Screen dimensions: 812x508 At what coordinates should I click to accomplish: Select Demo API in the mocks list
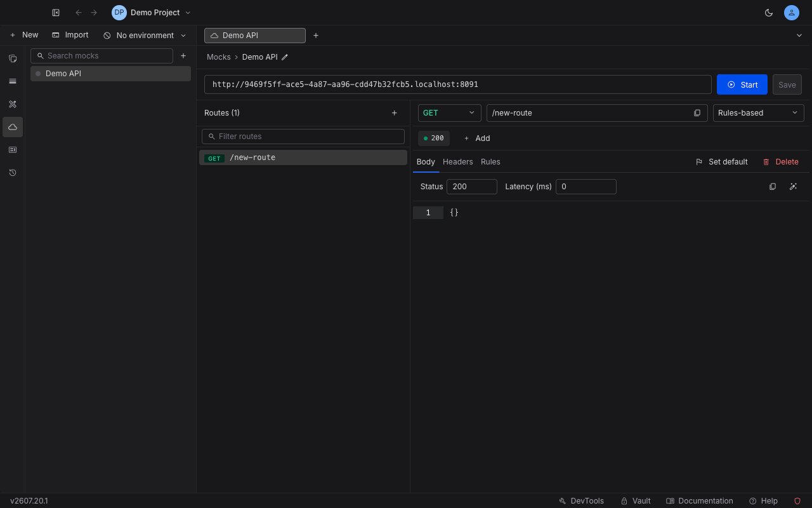[x=110, y=74]
